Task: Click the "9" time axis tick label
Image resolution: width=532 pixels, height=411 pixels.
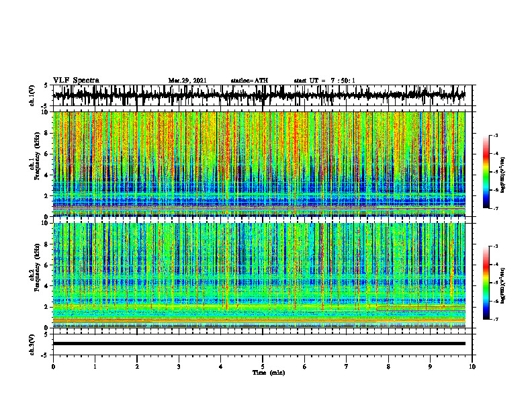Action: (430, 367)
